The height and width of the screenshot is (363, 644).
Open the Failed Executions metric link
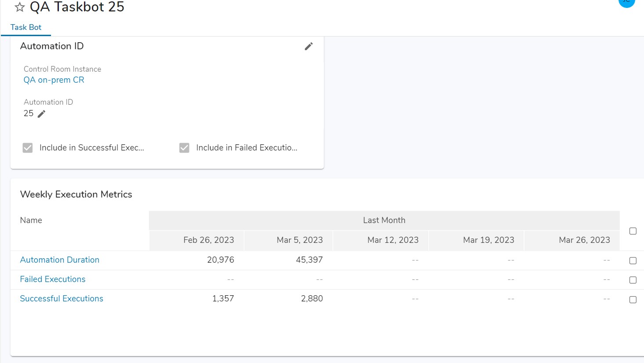click(53, 279)
